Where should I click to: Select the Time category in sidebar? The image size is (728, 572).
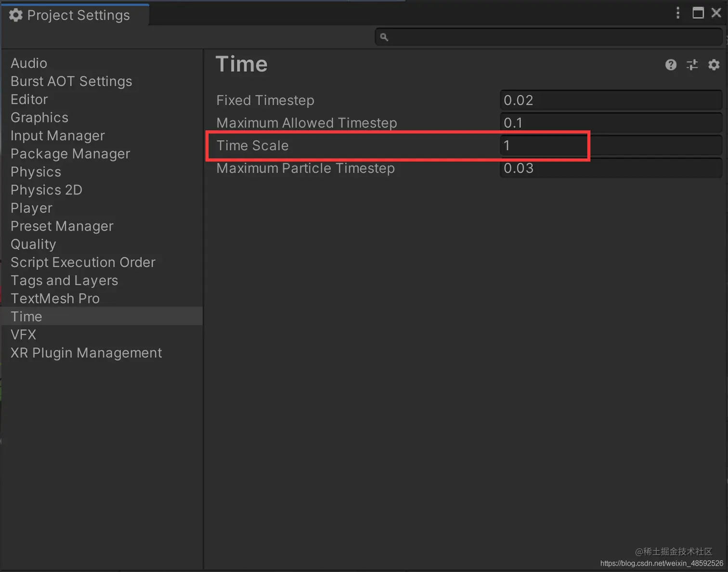(x=102, y=316)
